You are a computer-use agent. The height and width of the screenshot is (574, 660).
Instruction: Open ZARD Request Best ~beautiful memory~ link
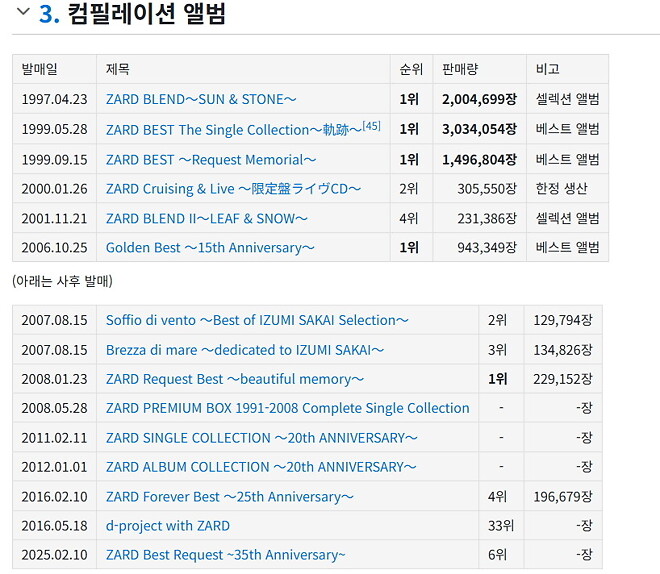tap(235, 379)
